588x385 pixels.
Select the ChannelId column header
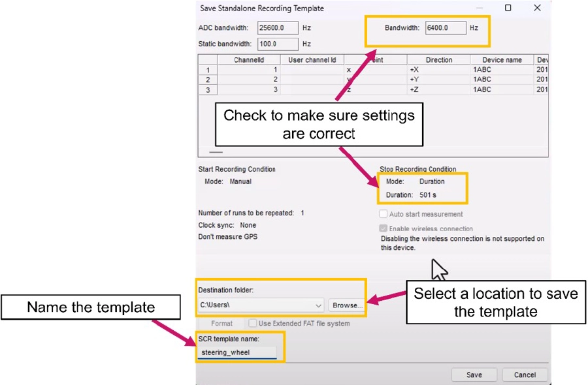[x=249, y=60]
